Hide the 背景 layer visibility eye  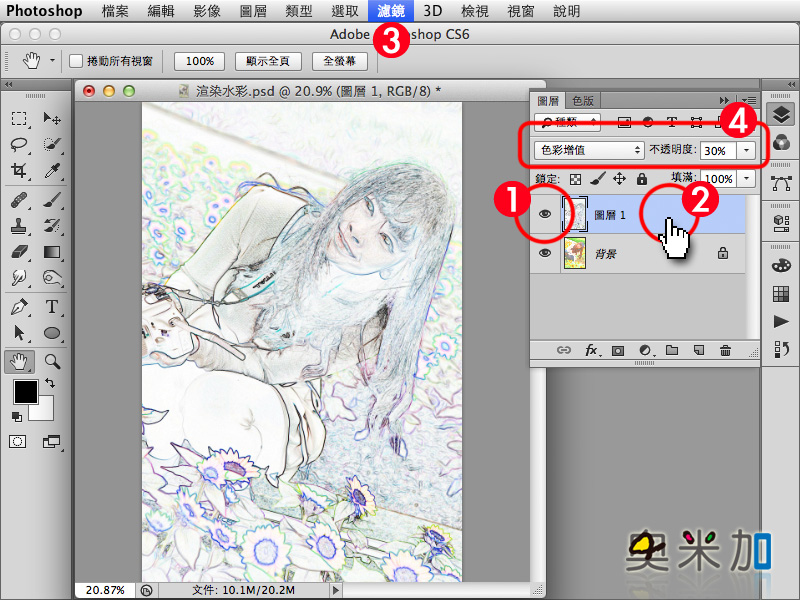[x=545, y=253]
